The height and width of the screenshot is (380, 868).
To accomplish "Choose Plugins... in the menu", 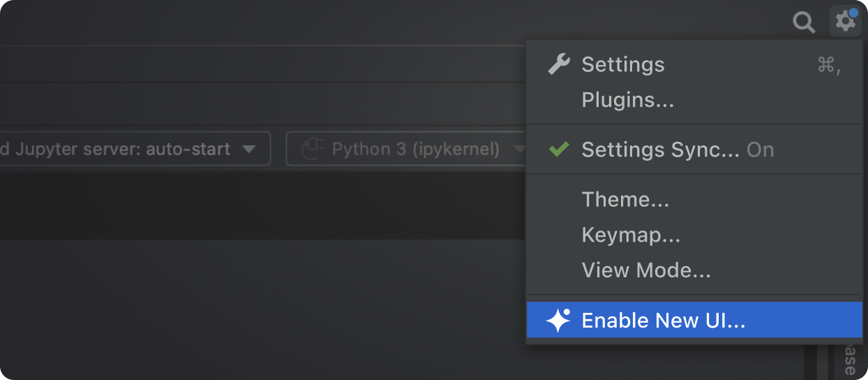I will (627, 100).
